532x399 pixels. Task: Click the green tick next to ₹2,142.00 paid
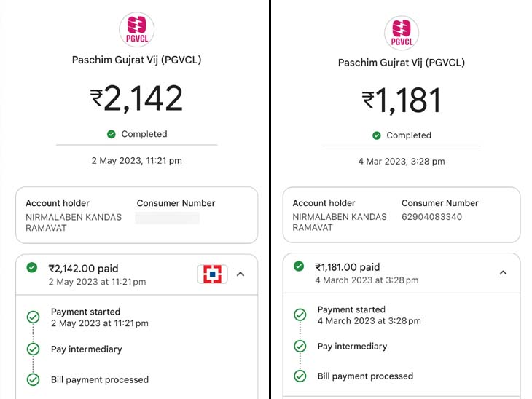click(x=32, y=268)
